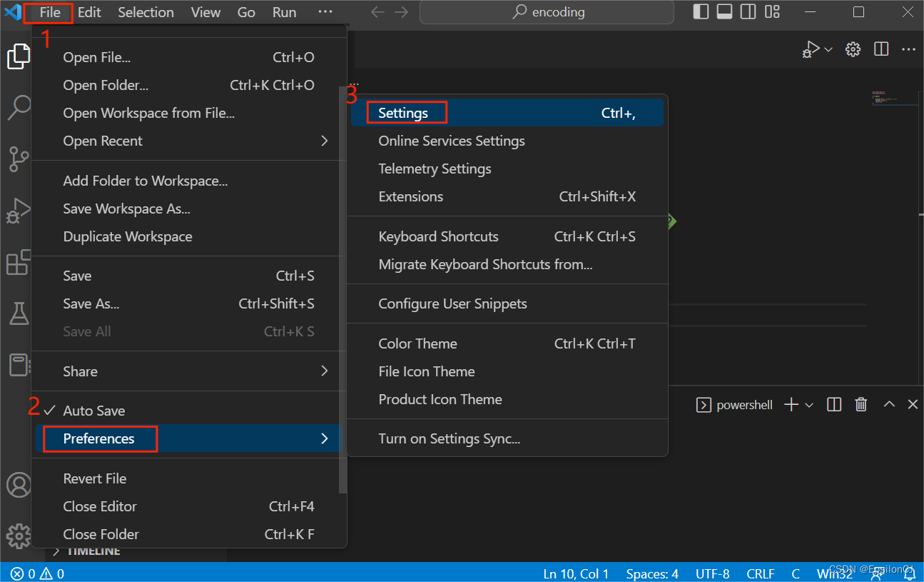Click the Run or Debug play icon
Viewport: 924px width, 582px height.
click(x=811, y=49)
